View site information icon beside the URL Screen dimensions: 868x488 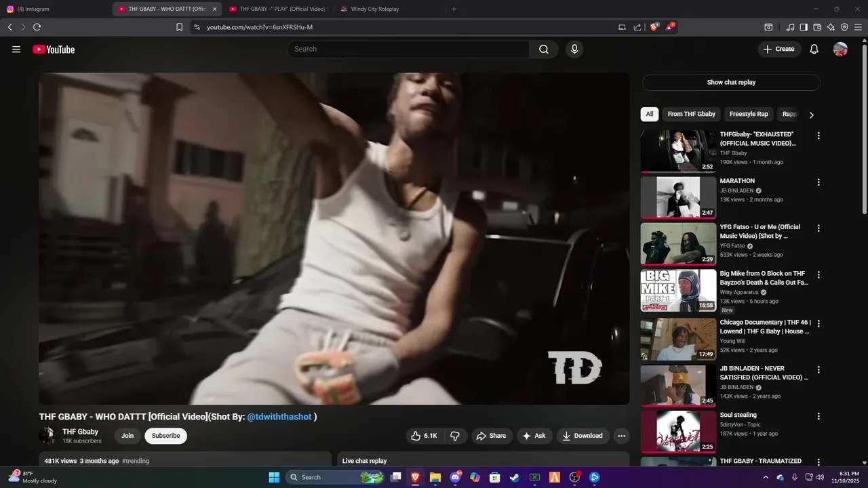tap(197, 27)
